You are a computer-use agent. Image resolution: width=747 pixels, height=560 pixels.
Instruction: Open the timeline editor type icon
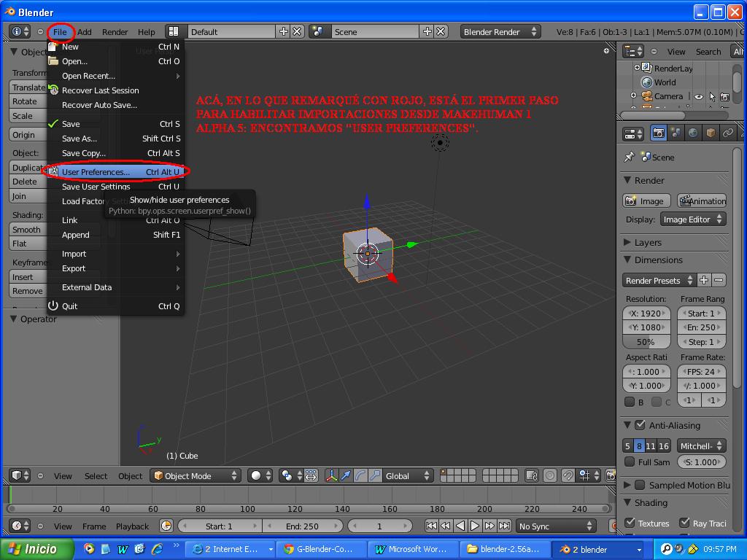pos(20,526)
